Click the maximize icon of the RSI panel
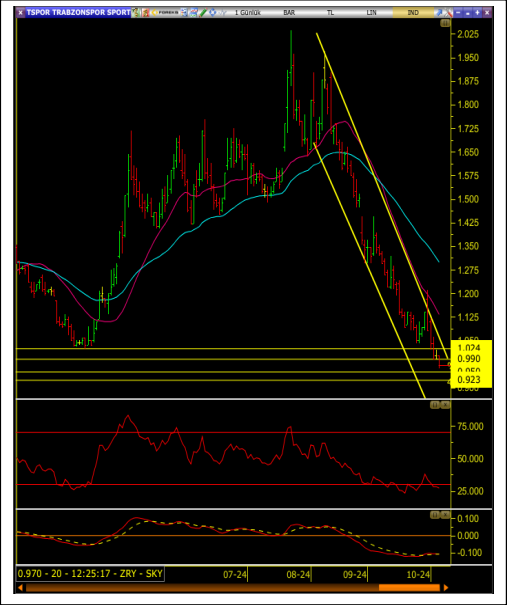The image size is (507, 605). tap(435, 405)
